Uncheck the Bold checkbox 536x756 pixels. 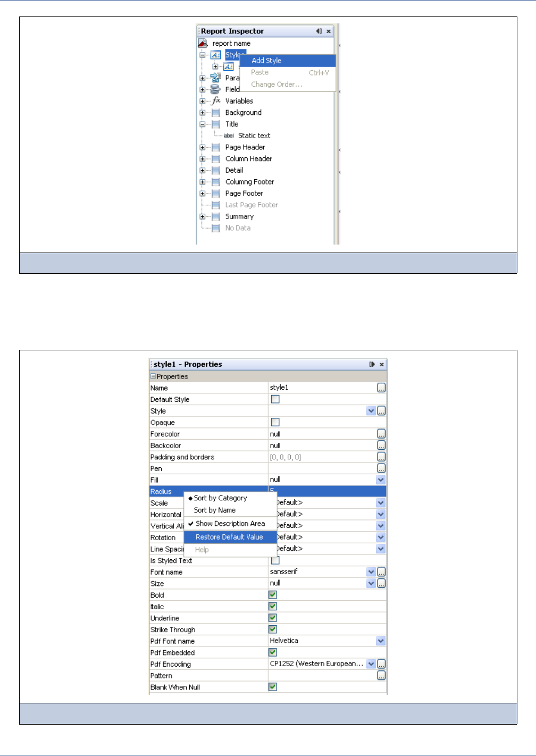pyautogui.click(x=273, y=595)
